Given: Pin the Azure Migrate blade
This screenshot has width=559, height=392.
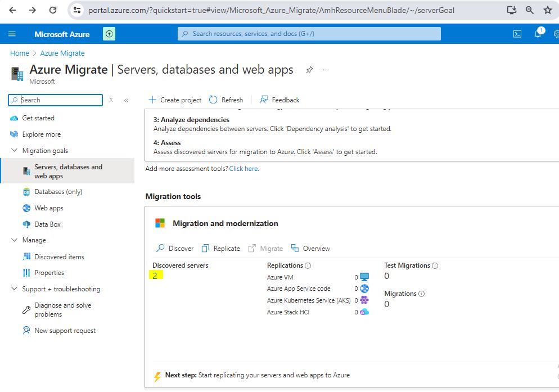Looking at the screenshot, I should (x=309, y=70).
